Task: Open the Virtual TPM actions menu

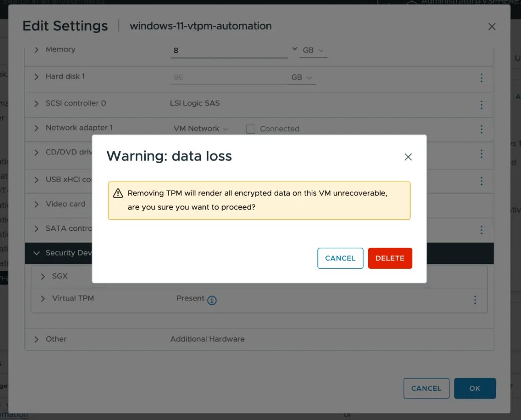Action: (475, 300)
